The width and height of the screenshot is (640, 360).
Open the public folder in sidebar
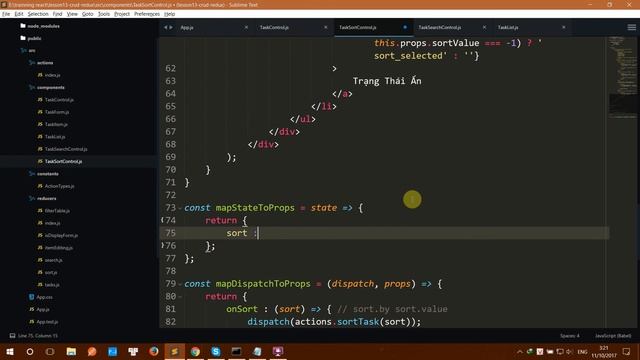click(x=34, y=38)
